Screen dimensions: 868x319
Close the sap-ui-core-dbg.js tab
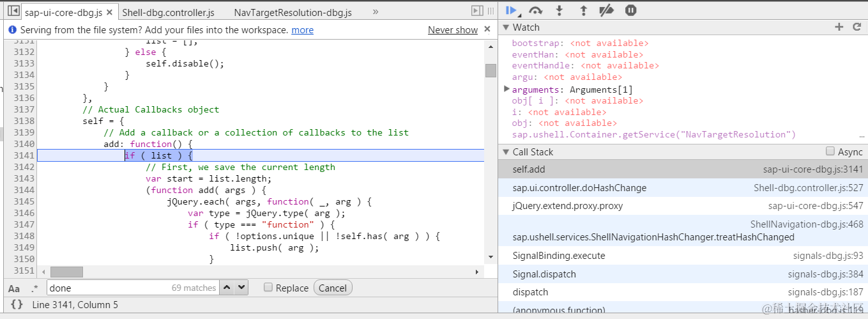coord(110,12)
